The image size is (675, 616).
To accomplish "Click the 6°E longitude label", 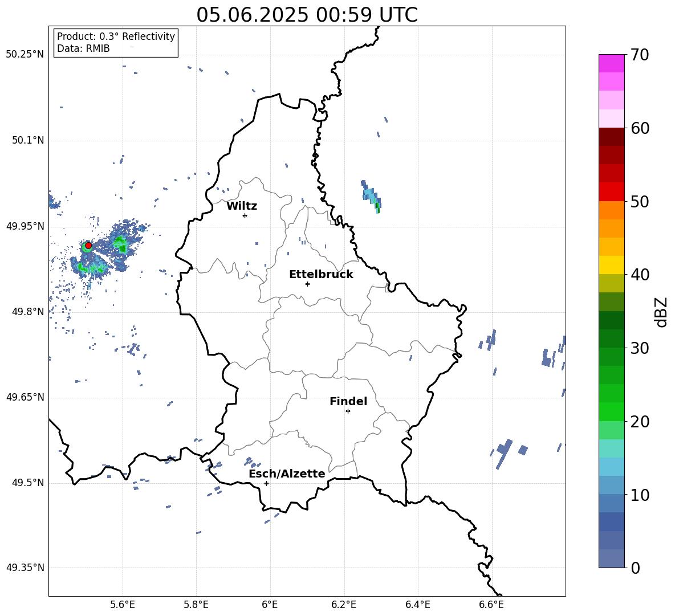I will 270,605.
